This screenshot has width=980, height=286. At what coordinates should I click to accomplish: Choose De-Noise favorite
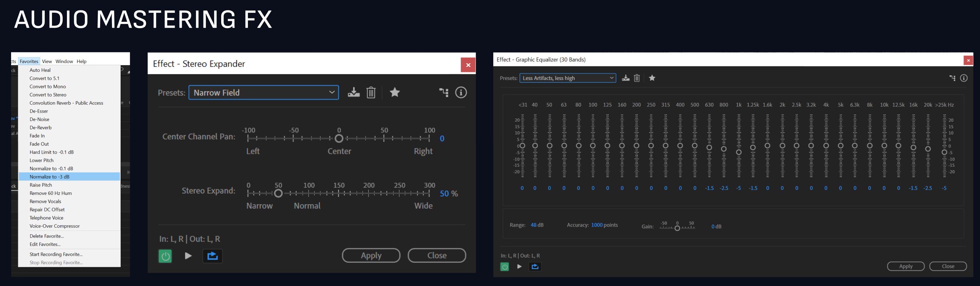(69, 119)
